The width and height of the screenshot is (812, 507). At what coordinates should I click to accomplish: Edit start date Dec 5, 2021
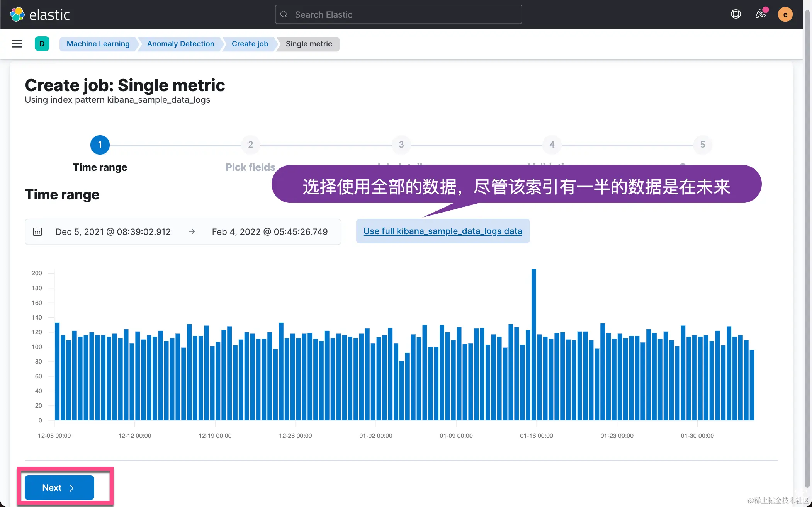113,232
